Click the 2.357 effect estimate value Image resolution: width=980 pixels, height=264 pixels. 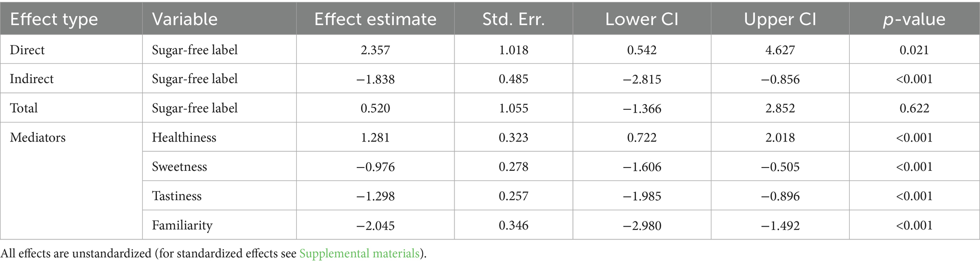coord(375,50)
